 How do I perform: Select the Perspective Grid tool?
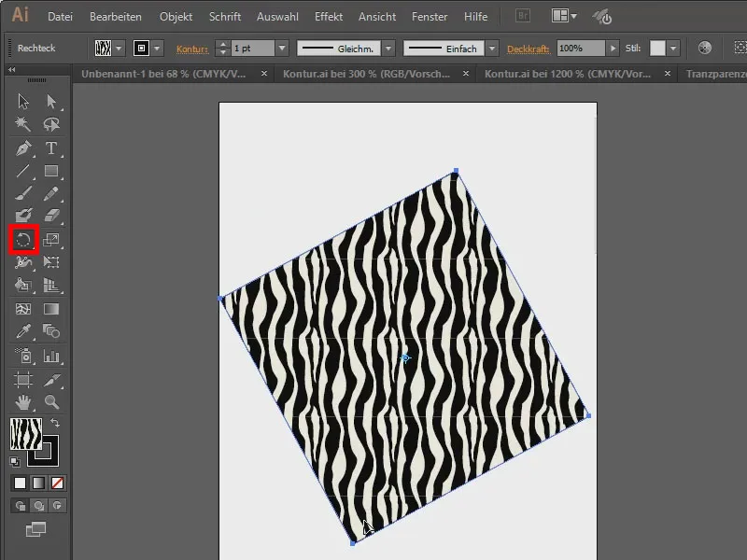click(x=51, y=285)
